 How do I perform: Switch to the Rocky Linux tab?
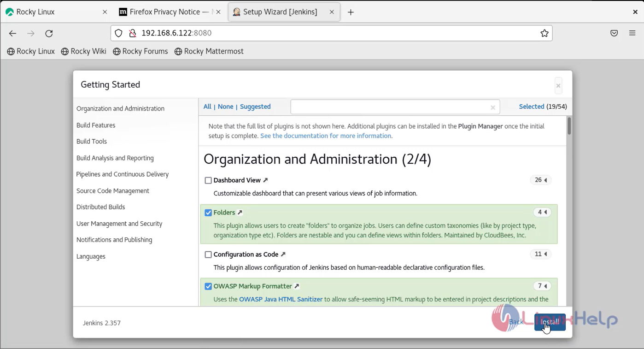tap(57, 12)
